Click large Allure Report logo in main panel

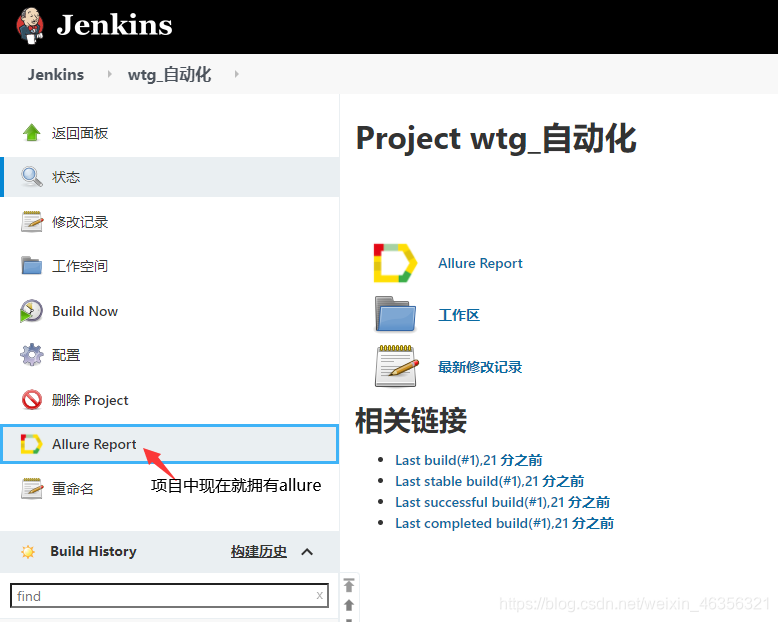click(x=395, y=263)
